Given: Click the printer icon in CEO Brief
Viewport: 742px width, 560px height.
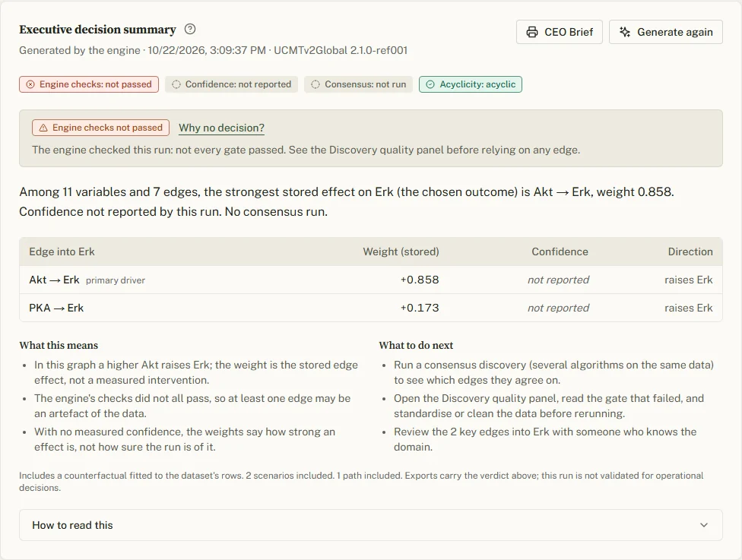Looking at the screenshot, I should [532, 32].
